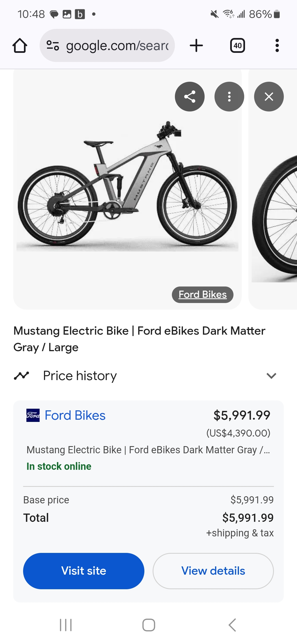The image size is (297, 644).
Task: Open a new tab with plus icon
Action: [196, 46]
